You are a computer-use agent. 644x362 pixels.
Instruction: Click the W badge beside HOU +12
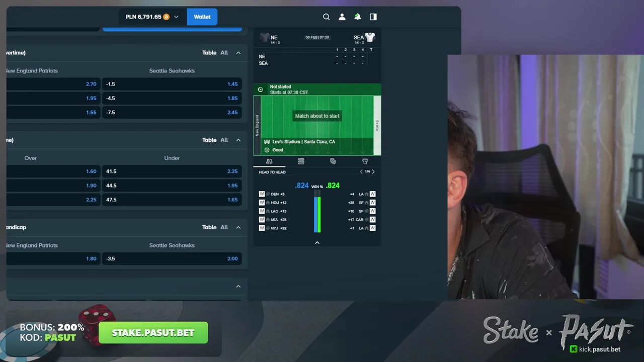262,203
